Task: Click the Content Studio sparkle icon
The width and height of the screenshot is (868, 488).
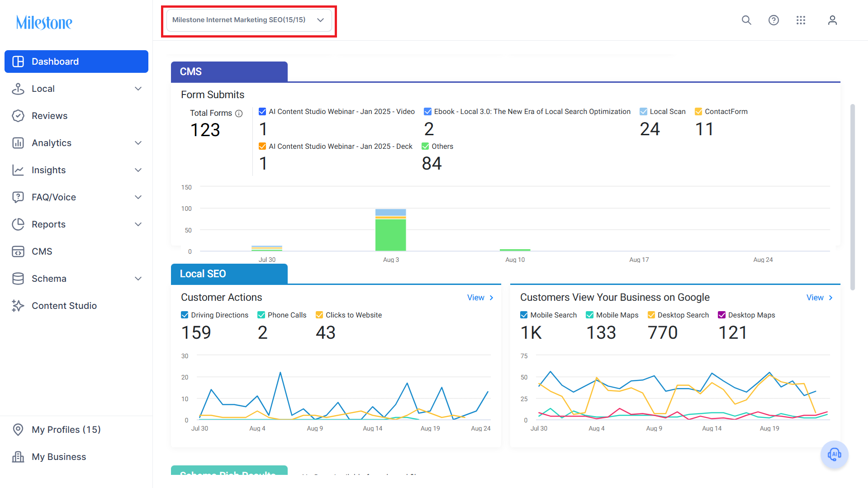Action: click(x=18, y=306)
